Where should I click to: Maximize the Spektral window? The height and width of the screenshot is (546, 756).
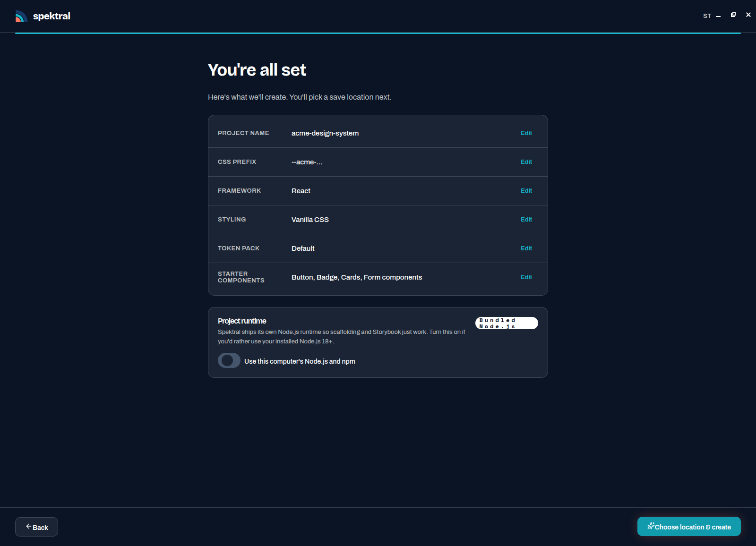[x=733, y=15]
